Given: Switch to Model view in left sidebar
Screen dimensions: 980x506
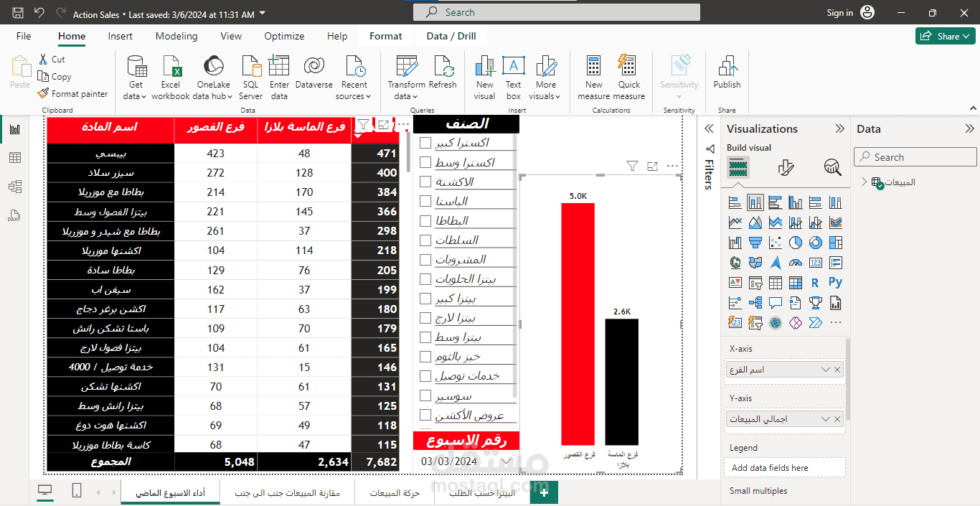Looking at the screenshot, I should [15, 187].
